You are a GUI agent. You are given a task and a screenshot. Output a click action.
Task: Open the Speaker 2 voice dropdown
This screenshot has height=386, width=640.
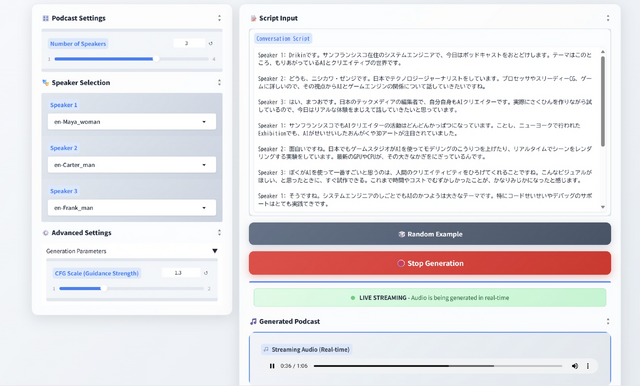click(132, 165)
